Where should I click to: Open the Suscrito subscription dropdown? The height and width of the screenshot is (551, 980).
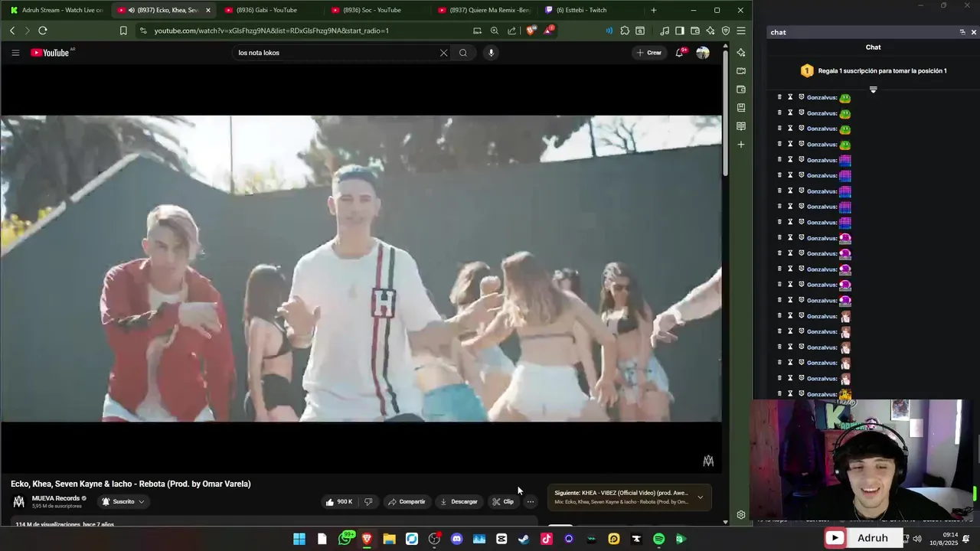point(122,502)
